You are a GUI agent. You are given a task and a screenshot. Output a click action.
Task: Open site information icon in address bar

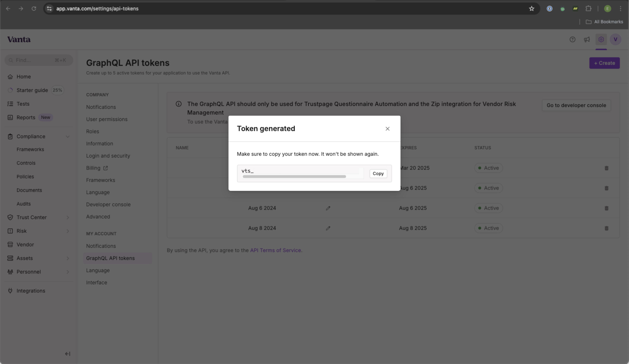49,9
